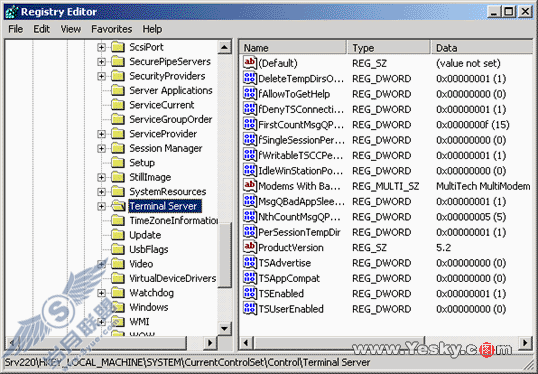The image size is (538, 374).
Task: Sort values by the Name column header
Action: pos(293,48)
